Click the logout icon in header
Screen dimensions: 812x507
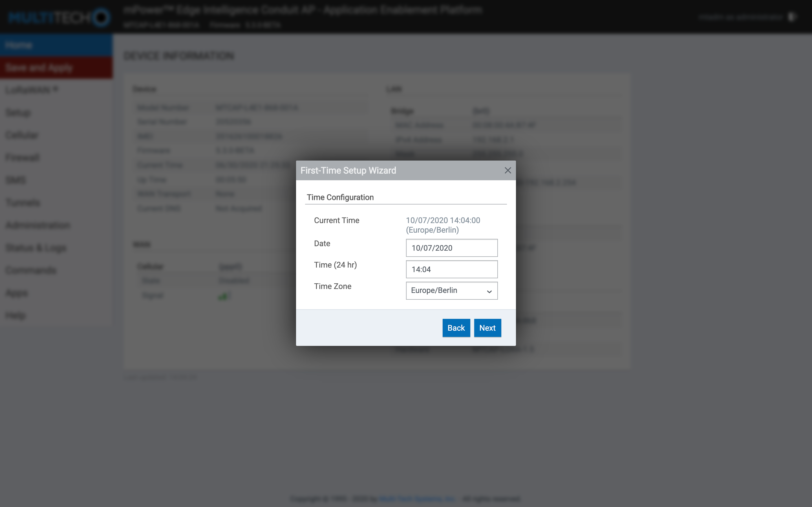coord(791,17)
